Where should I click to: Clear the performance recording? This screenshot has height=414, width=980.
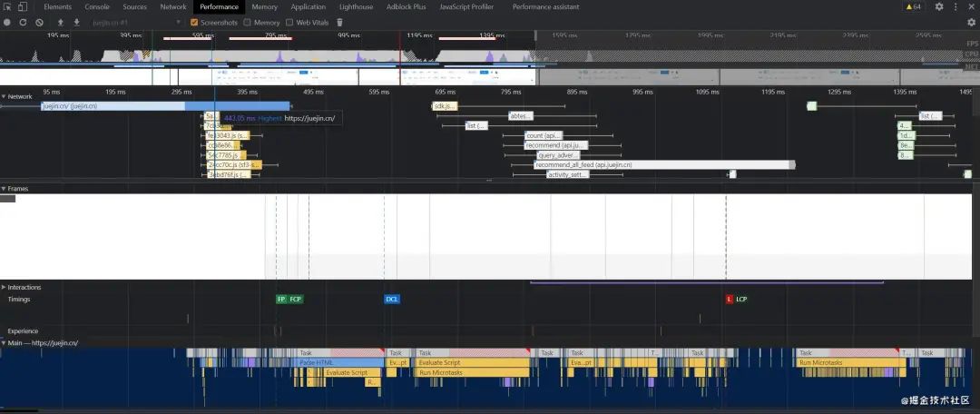pyautogui.click(x=39, y=23)
